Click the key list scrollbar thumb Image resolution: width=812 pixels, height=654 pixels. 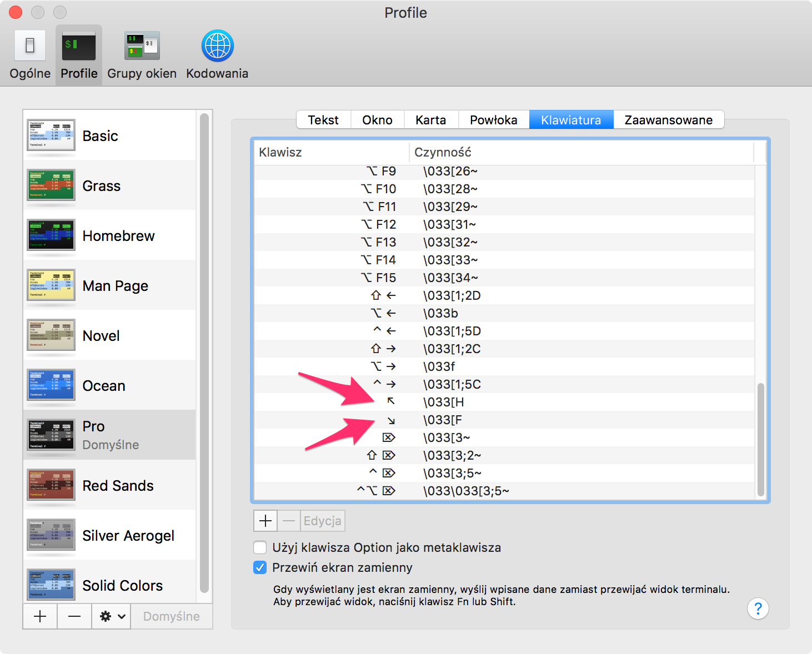pyautogui.click(x=761, y=439)
